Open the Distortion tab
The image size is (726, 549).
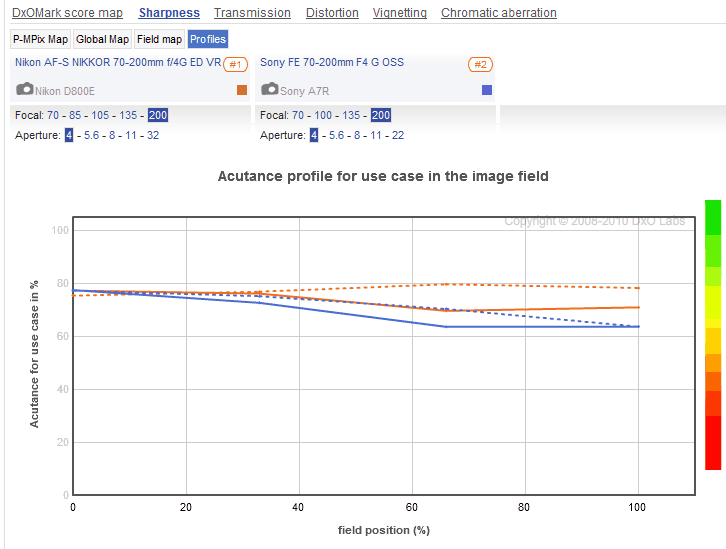tap(332, 13)
